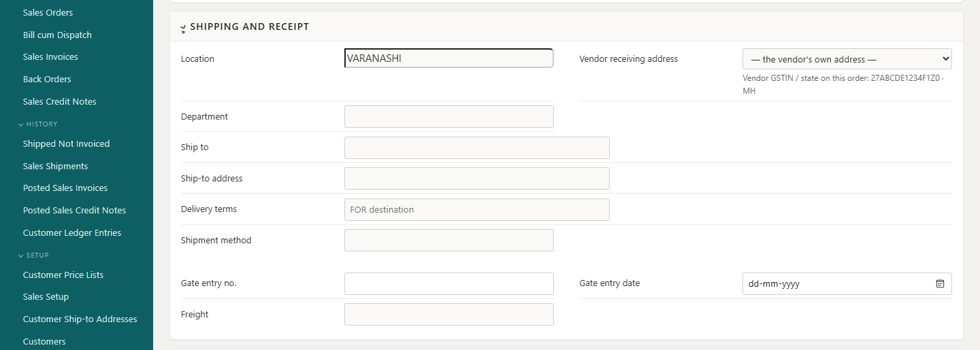Click the Gate entry no. field
The width and height of the screenshot is (980, 350).
click(449, 283)
